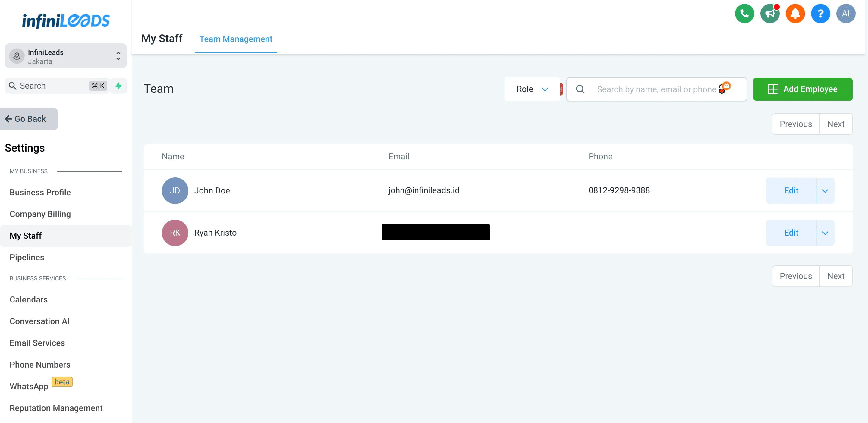Click the lightning bolt next to sidebar search

click(x=118, y=86)
